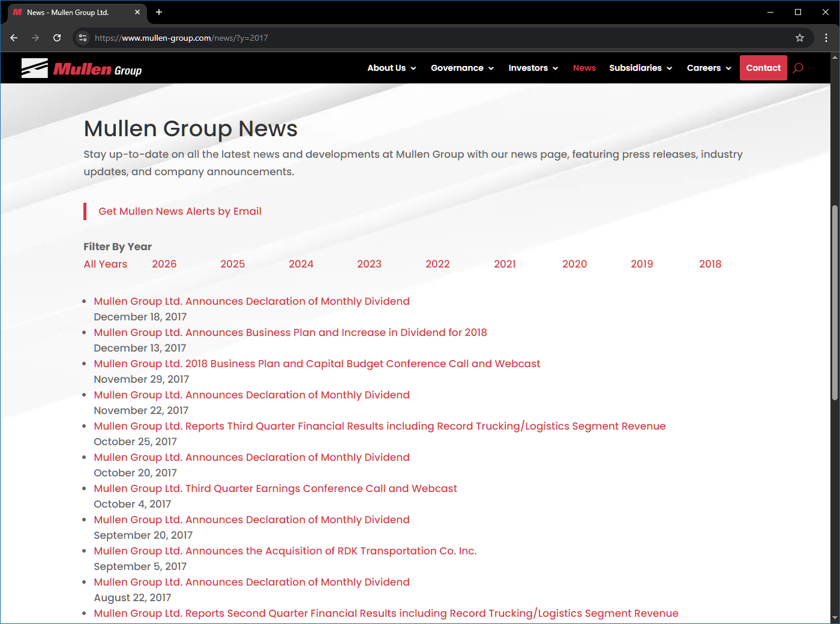Filter news by year 2020
This screenshot has height=624, width=840.
[575, 264]
